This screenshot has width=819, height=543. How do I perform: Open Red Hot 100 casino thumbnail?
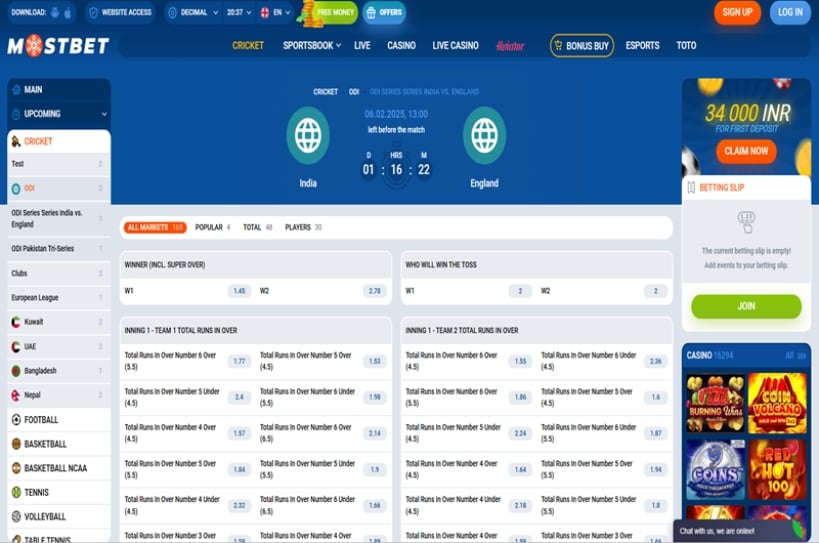777,469
